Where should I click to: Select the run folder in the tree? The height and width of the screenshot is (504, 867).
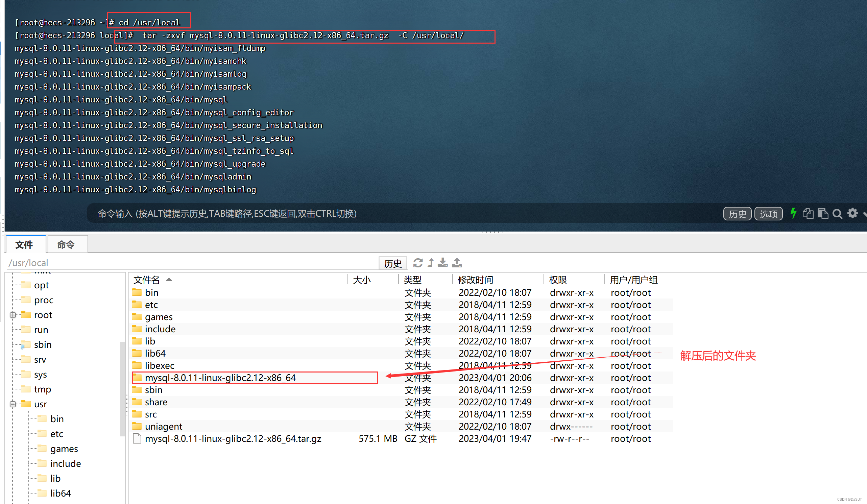coord(41,330)
